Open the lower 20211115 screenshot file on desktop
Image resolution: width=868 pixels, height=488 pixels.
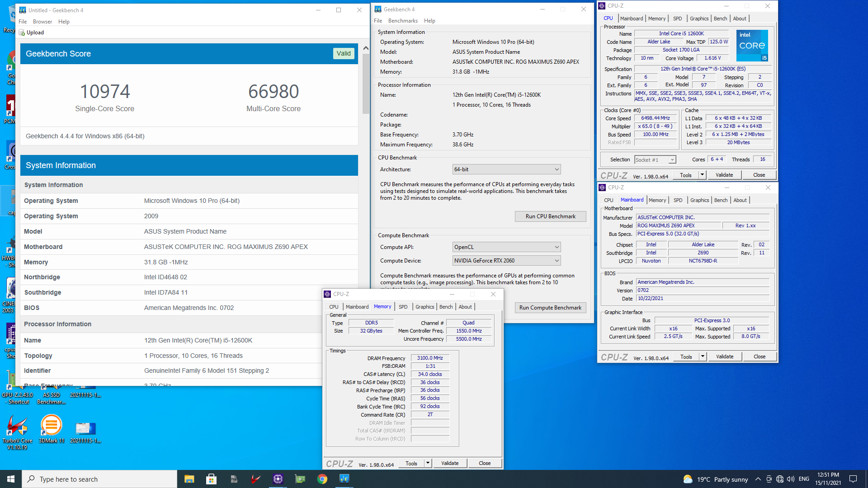(85, 432)
